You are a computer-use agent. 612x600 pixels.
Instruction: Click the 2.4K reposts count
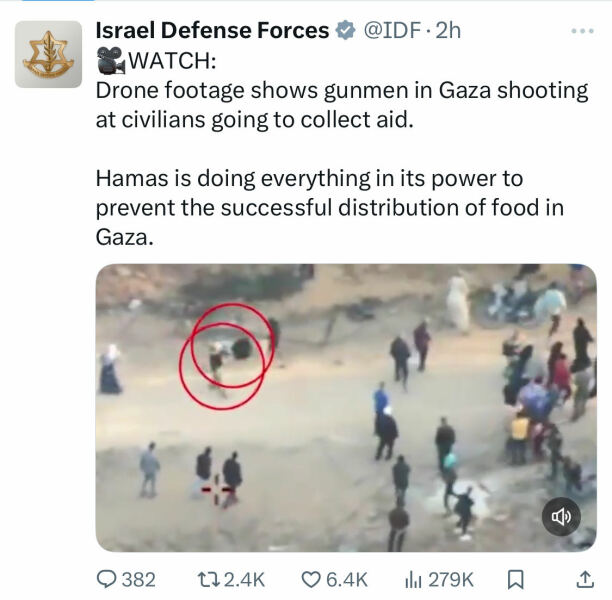pyautogui.click(x=244, y=579)
